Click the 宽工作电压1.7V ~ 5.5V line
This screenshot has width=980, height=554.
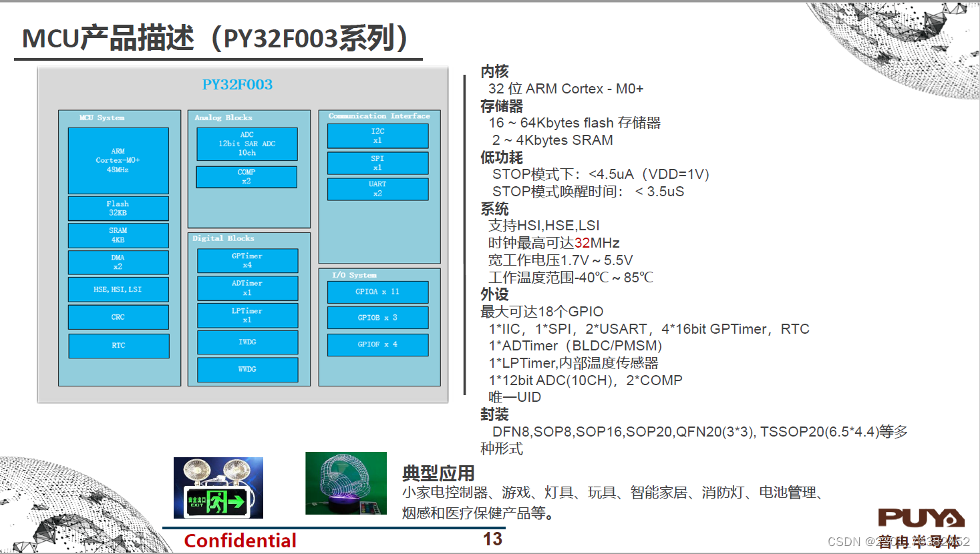[x=560, y=260]
